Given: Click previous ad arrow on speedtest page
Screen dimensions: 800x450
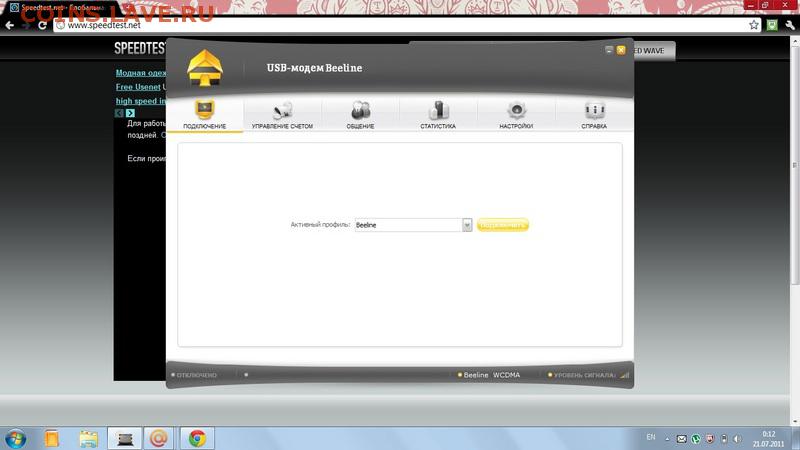Looking at the screenshot, I should point(119,113).
